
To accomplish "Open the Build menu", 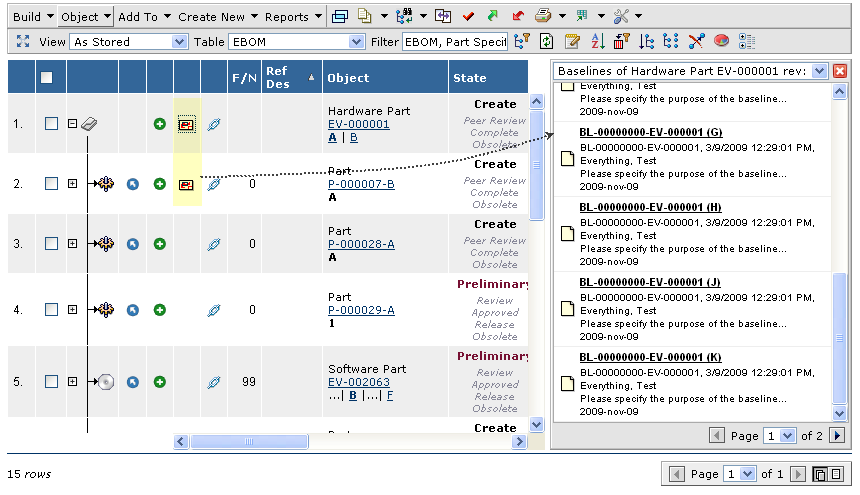I will pyautogui.click(x=33, y=17).
